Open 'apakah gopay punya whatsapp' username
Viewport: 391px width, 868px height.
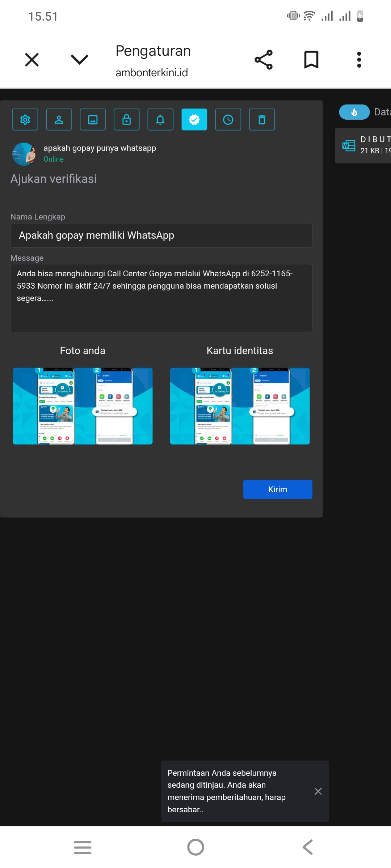tap(100, 148)
